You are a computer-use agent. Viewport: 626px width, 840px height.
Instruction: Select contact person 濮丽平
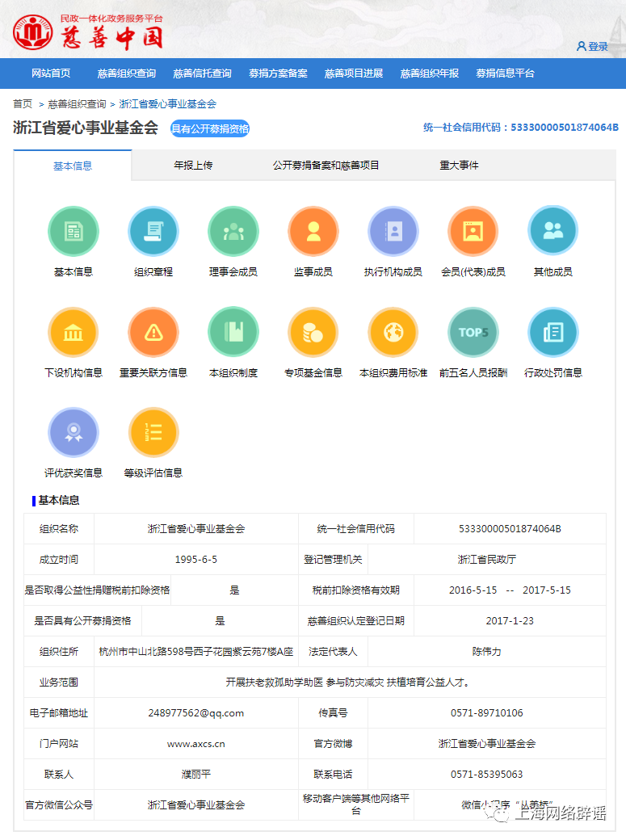[x=196, y=774]
